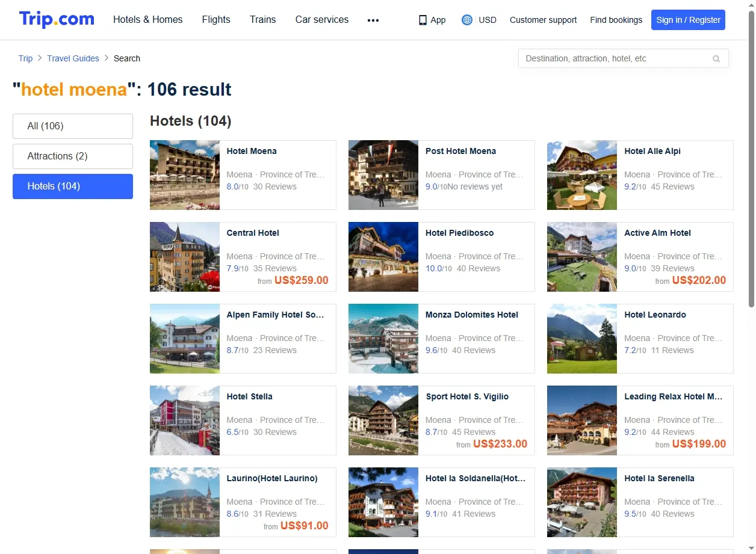Click Hotel Leonardo title
Image resolution: width=756 pixels, height=554 pixels.
pyautogui.click(x=655, y=315)
